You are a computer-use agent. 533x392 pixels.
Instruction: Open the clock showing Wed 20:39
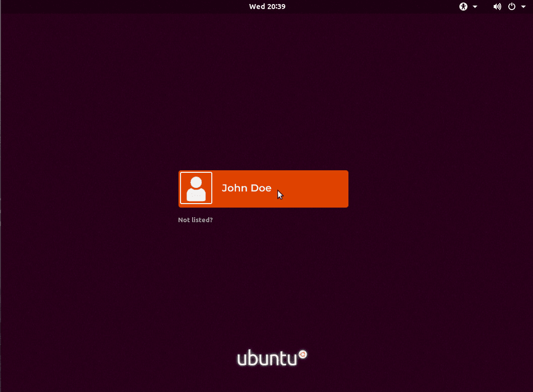(267, 7)
